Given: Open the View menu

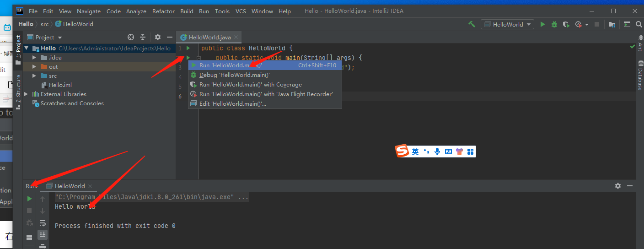Looking at the screenshot, I should pyautogui.click(x=65, y=11).
